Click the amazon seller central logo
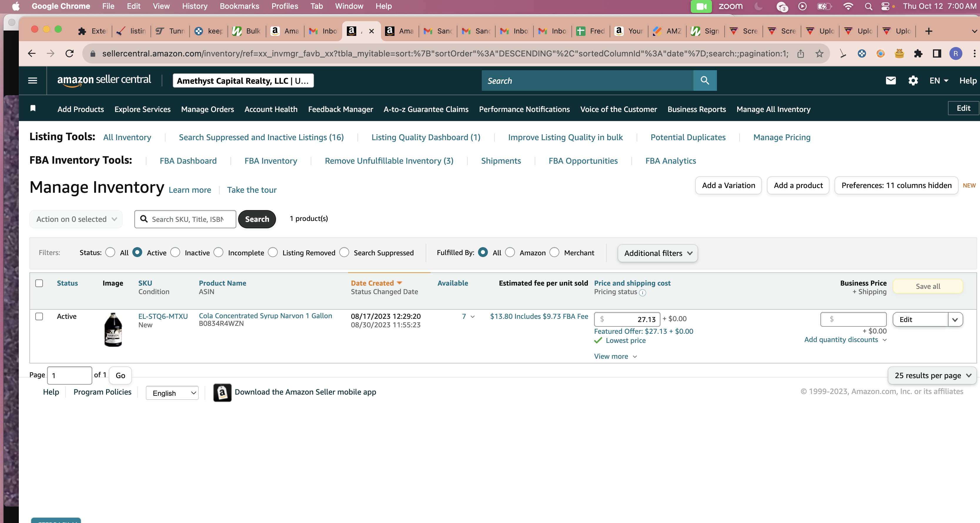 coord(104,80)
